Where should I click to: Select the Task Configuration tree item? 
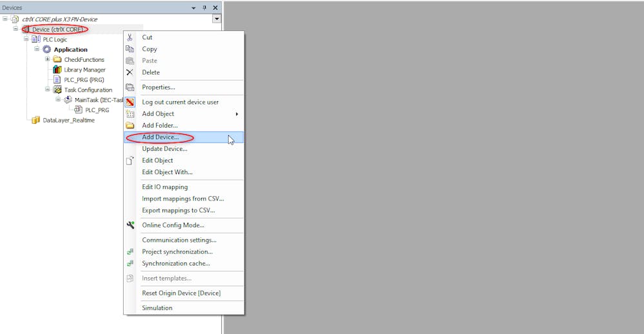(88, 90)
